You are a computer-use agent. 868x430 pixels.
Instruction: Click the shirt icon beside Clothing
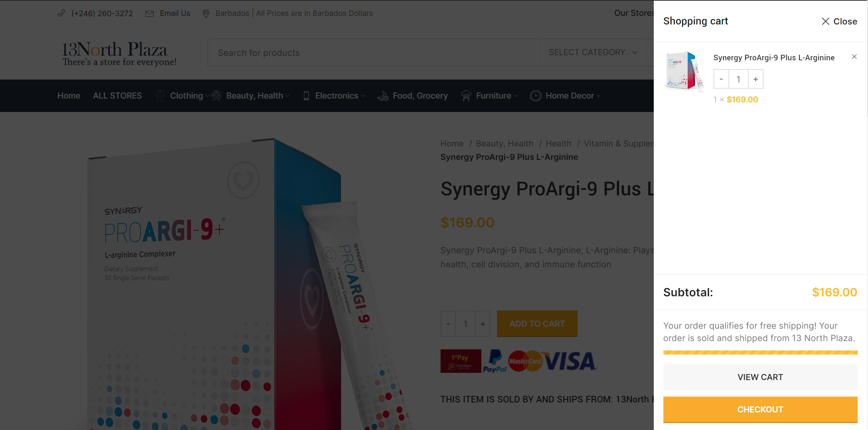[x=160, y=96]
